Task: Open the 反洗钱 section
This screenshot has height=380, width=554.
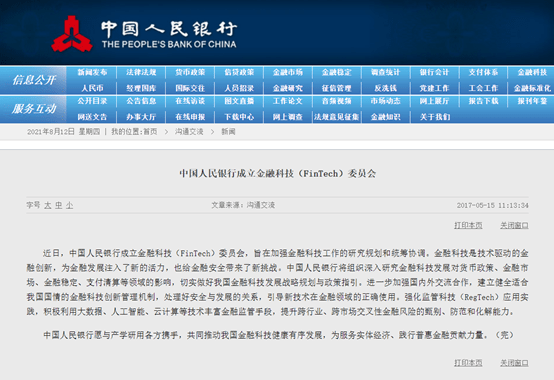Action: click(x=385, y=88)
